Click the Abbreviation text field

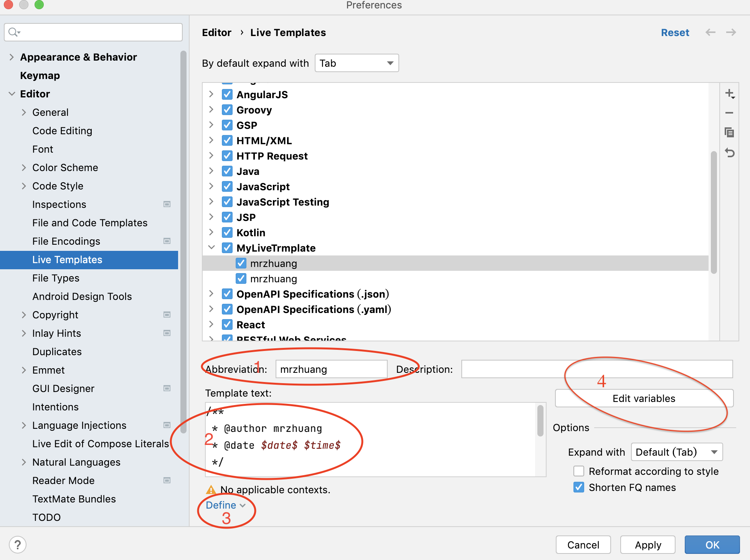(331, 369)
